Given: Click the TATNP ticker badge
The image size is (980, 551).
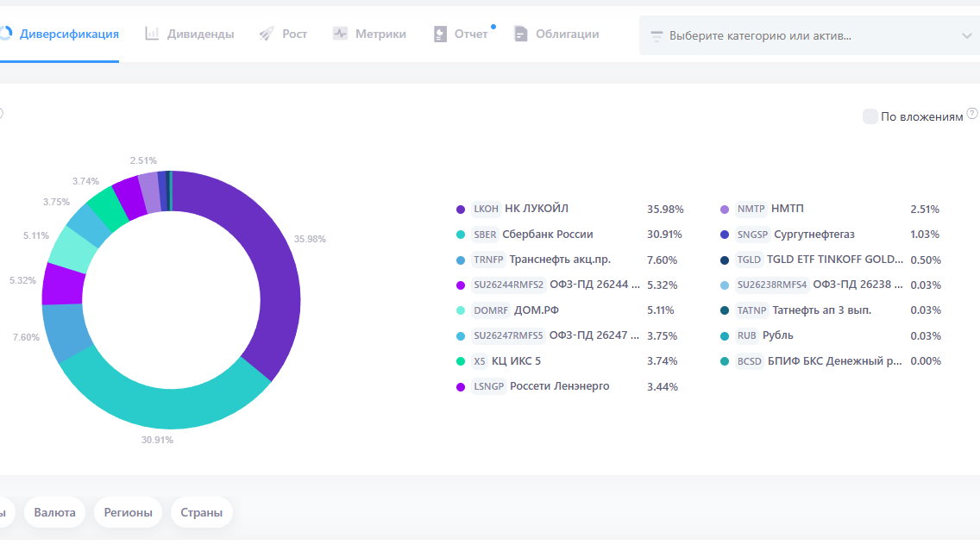Looking at the screenshot, I should pos(751,310).
